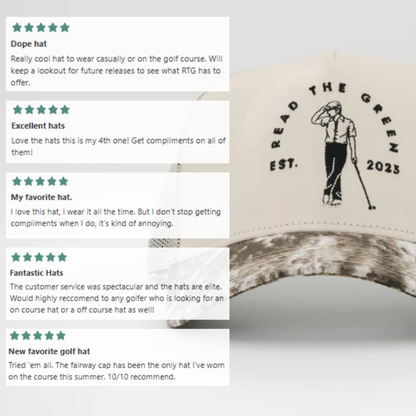
Task: Click the Dope hat review body text
Action: 117,71
